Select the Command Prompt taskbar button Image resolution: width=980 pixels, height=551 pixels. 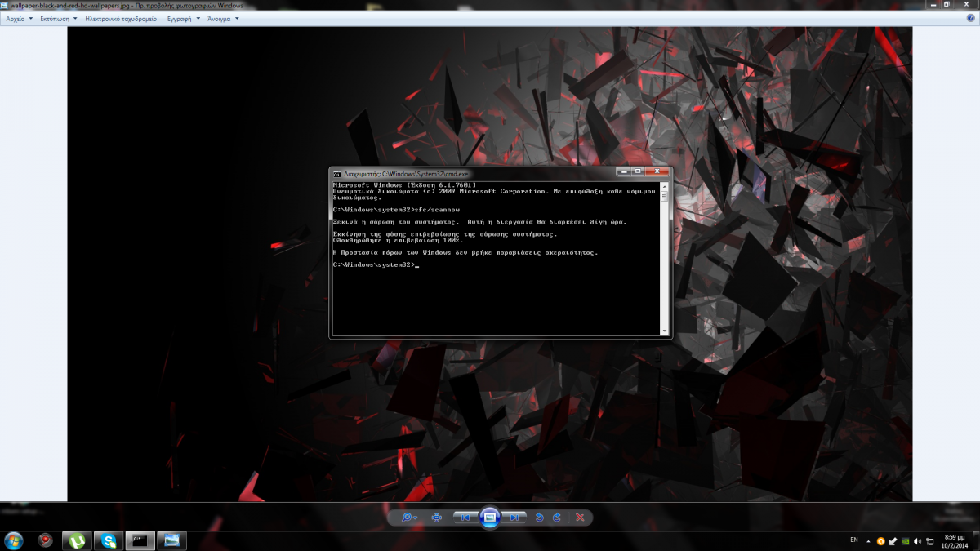(140, 540)
